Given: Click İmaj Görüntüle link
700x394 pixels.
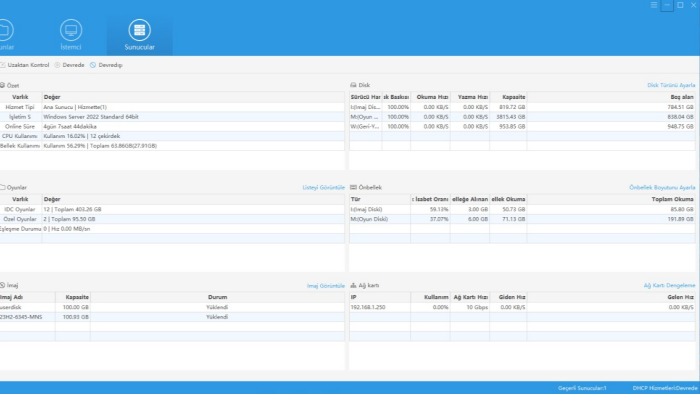Looking at the screenshot, I should coord(325,286).
